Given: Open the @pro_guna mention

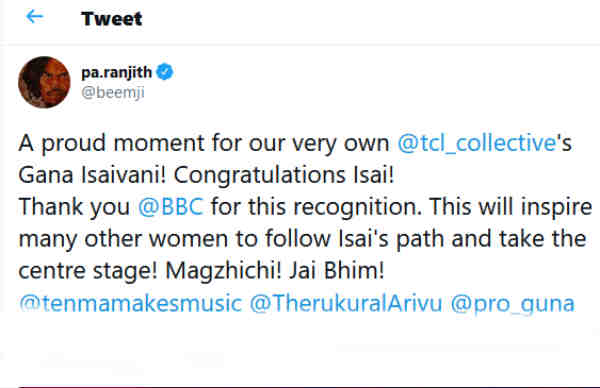Looking at the screenshot, I should click(x=513, y=304).
